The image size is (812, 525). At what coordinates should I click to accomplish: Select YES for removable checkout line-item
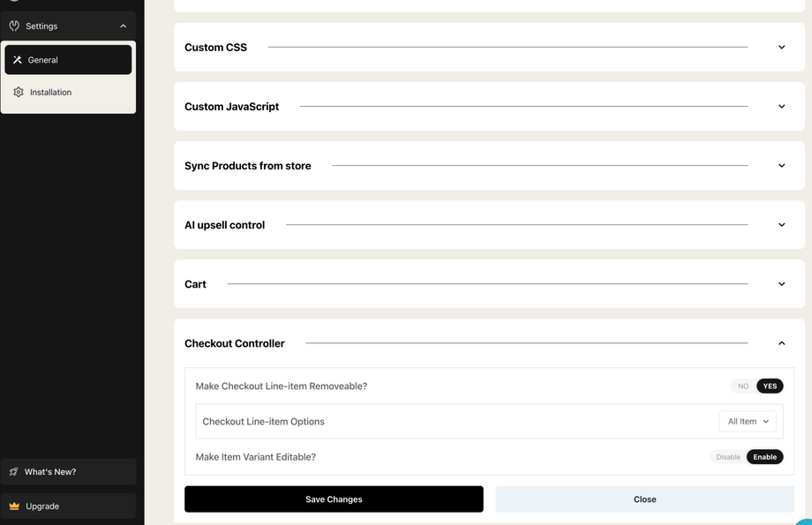coord(770,386)
